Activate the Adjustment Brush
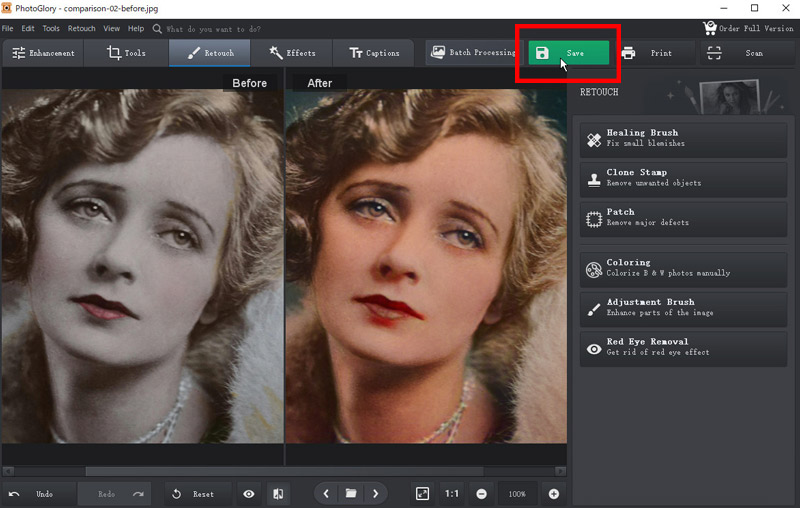Viewport: 800px width, 508px height. (x=683, y=307)
